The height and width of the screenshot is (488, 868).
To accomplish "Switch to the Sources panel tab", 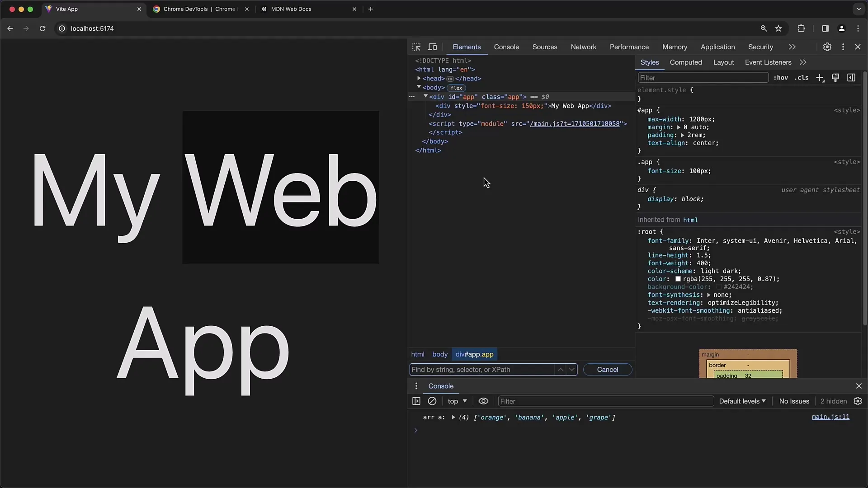I will (545, 47).
